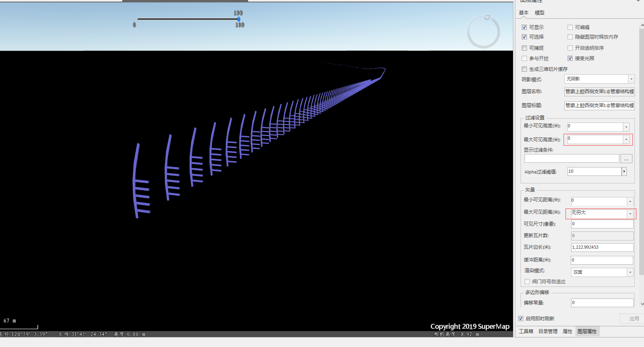This screenshot has height=347, width=644.
Task: Click the 缓冲距离 input field
Action: tap(602, 260)
